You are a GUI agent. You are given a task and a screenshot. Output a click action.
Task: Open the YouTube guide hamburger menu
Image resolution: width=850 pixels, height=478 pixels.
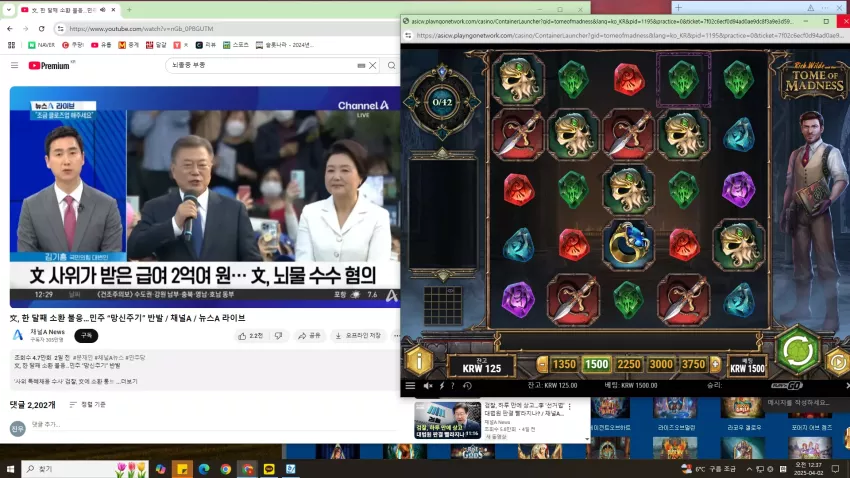click(15, 65)
